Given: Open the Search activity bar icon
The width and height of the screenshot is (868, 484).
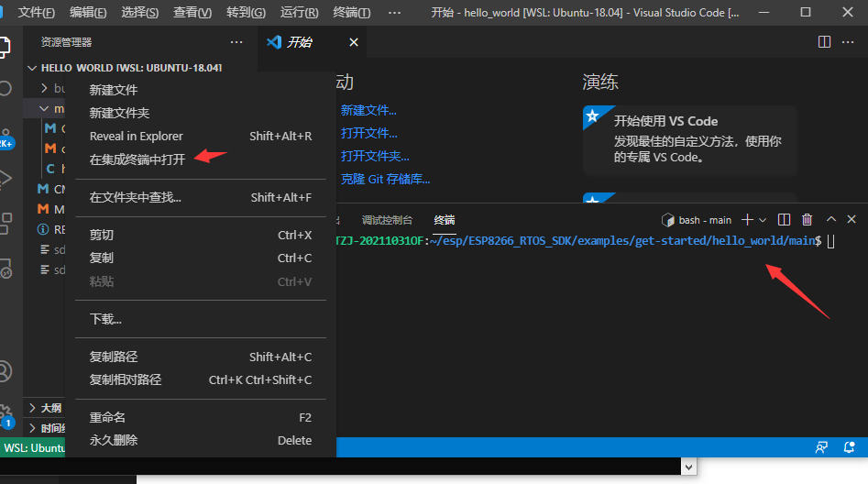Looking at the screenshot, I should [5, 89].
